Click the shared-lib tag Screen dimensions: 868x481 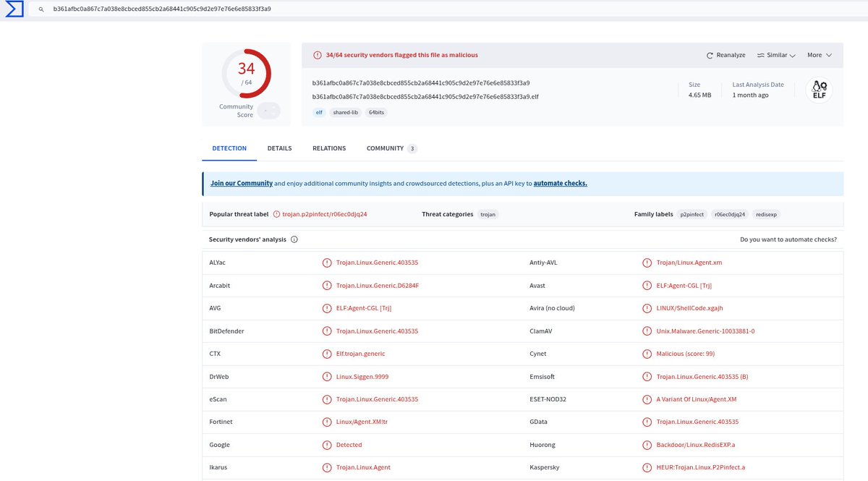345,113
